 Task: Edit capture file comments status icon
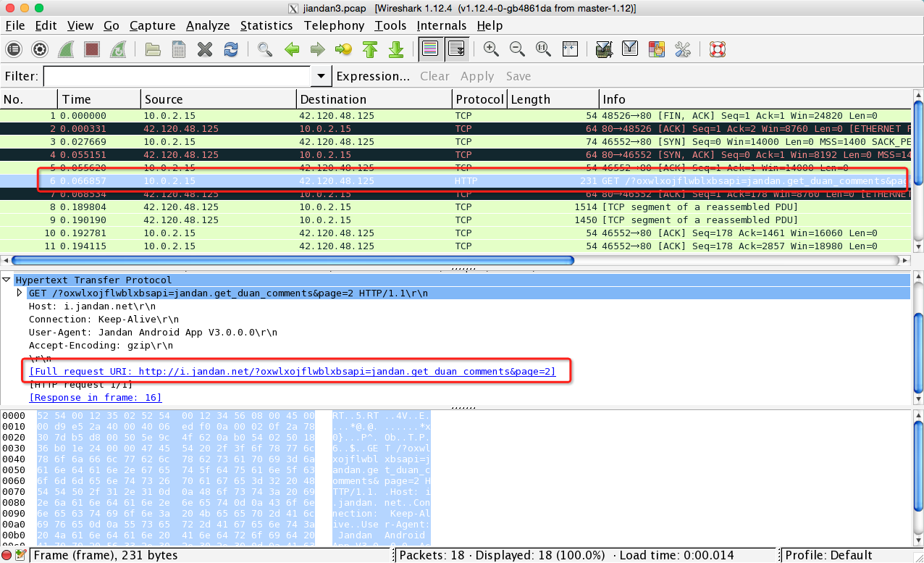[x=20, y=555]
